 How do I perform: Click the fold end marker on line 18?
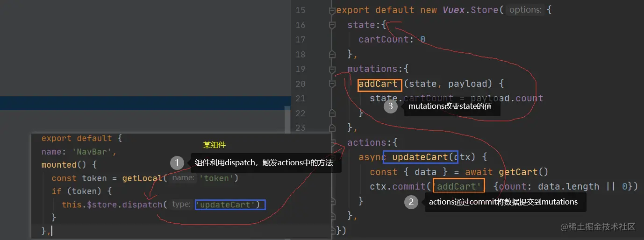click(x=332, y=55)
